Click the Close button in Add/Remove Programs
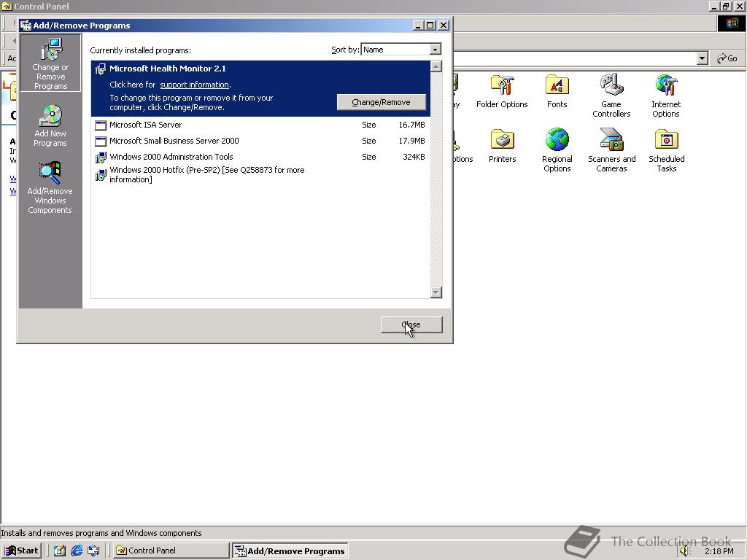 (411, 324)
